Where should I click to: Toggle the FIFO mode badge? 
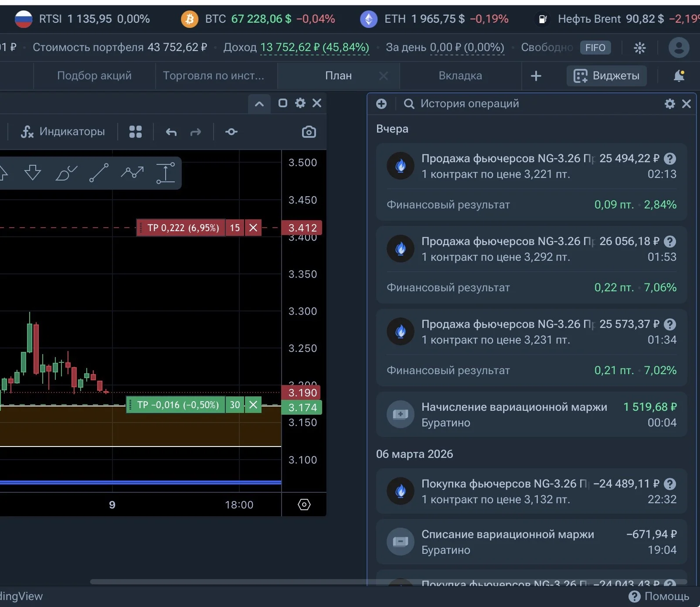pos(595,48)
